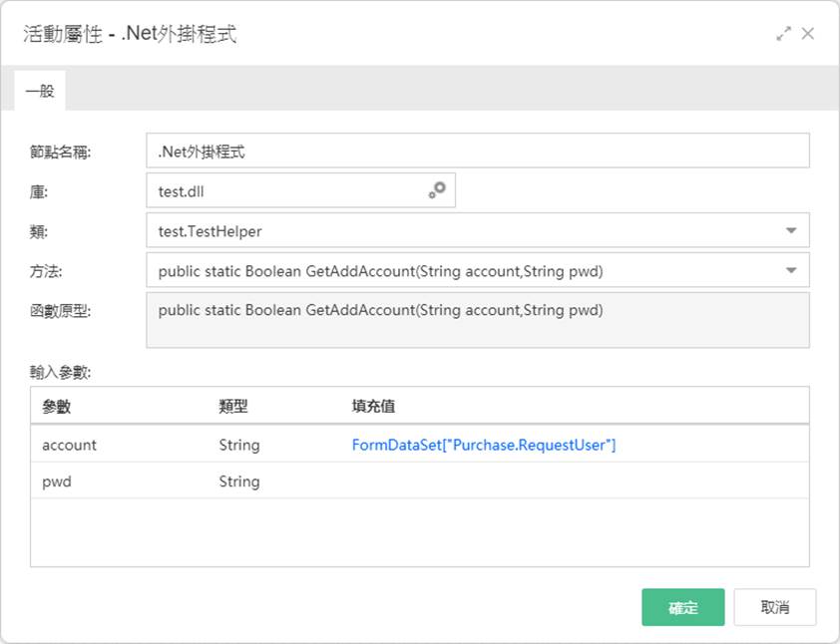Click the empty 填充值 cell for pwd
Viewport: 840px width, 644px height.
(579, 481)
